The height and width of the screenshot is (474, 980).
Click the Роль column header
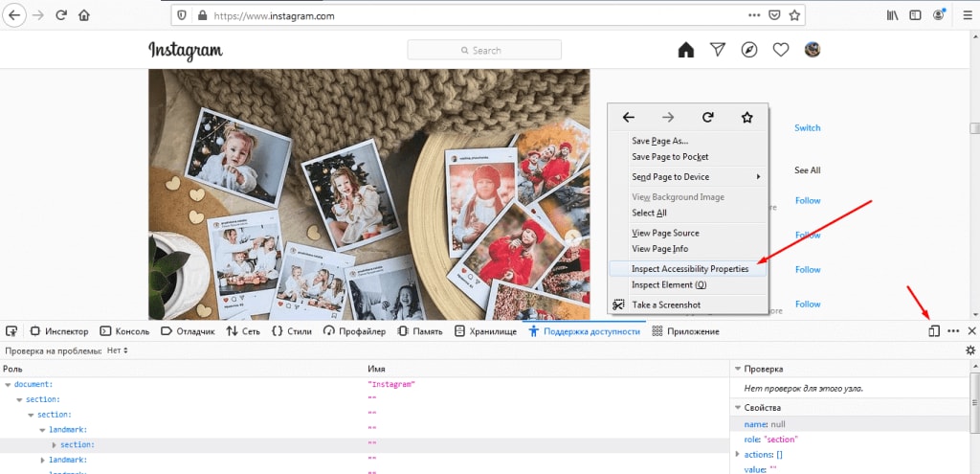click(x=12, y=369)
